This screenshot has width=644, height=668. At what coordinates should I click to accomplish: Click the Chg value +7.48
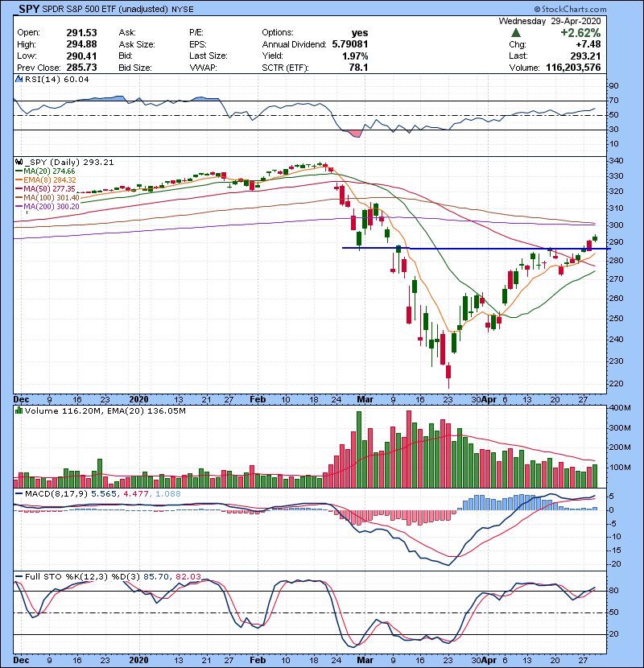[588, 44]
